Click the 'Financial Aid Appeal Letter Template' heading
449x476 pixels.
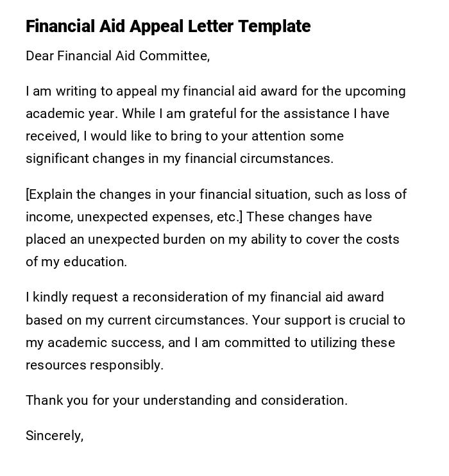[168, 26]
